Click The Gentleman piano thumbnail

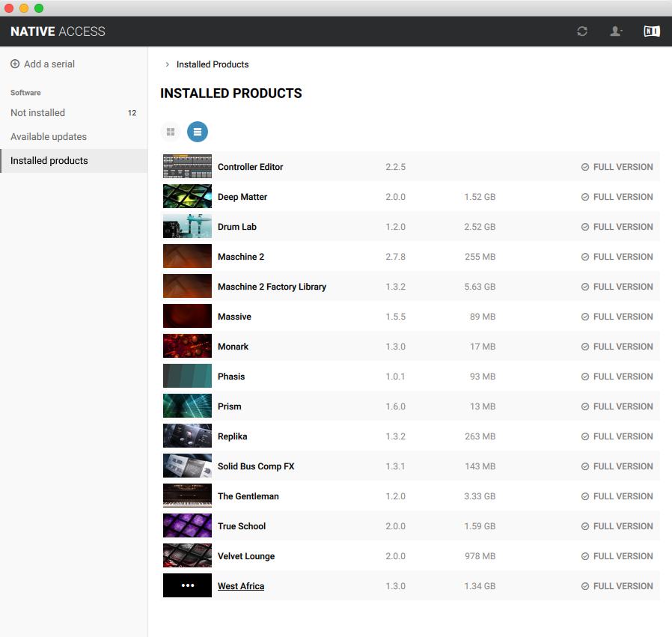187,496
